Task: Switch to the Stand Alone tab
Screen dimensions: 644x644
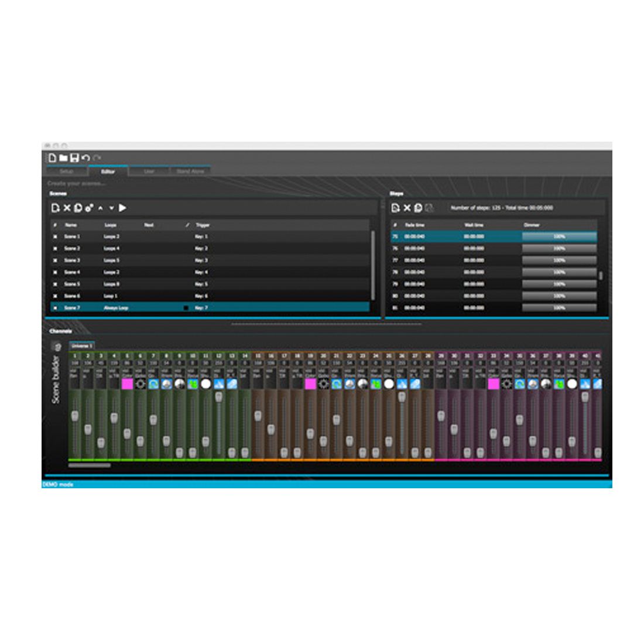Action: click(x=190, y=172)
